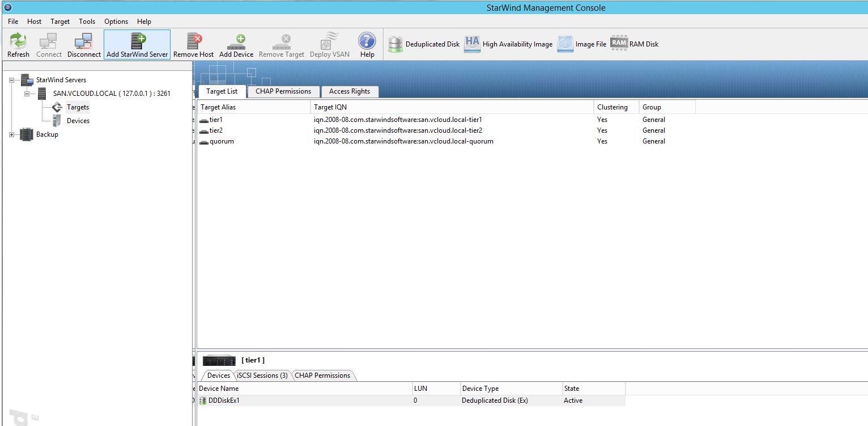Screen dimensions: 868x426
Task: Select SAN.VCLOUD.LOCAL ( 127.0.0.1 ) : 3261
Action: 112,94
